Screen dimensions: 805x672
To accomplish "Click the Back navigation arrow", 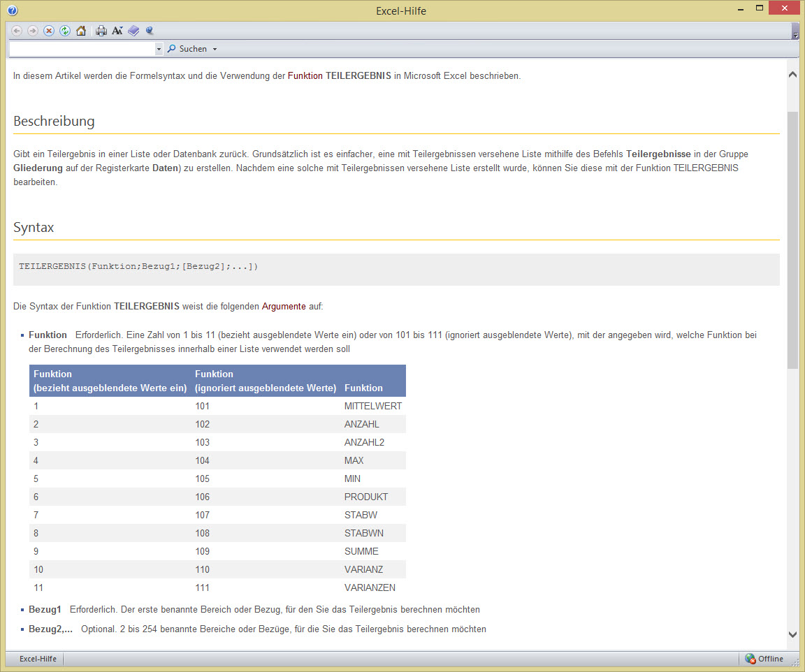I will 17,31.
